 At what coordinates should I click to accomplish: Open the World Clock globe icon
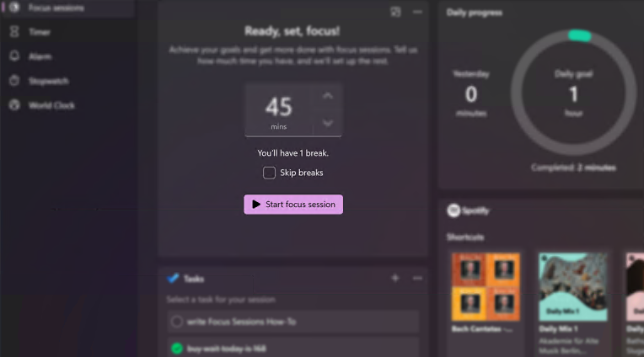click(x=14, y=105)
